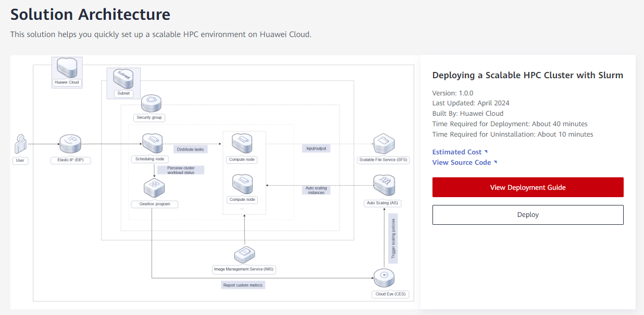Click the Perceive cluster workload status label
This screenshot has width=644, height=315.
[180, 170]
